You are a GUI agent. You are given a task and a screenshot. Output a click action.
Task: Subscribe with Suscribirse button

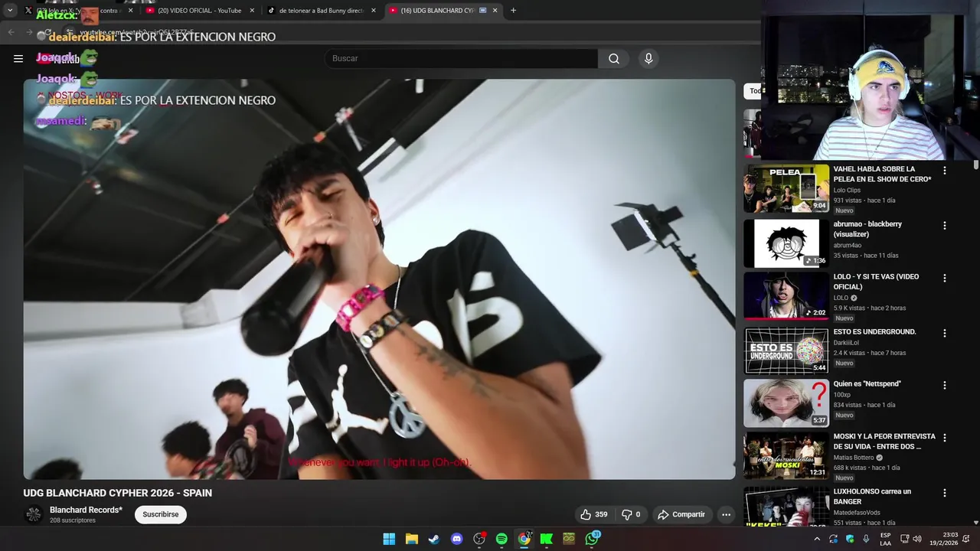pyautogui.click(x=161, y=514)
